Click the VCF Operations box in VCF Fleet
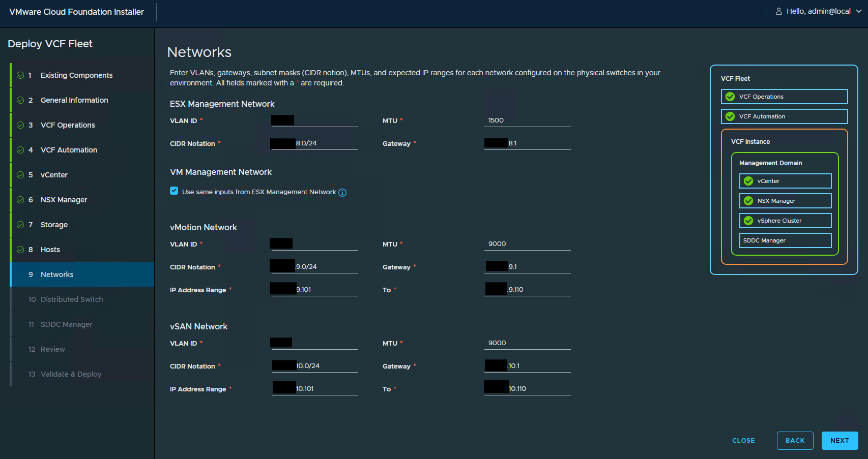Image resolution: width=868 pixels, height=459 pixels. (784, 97)
